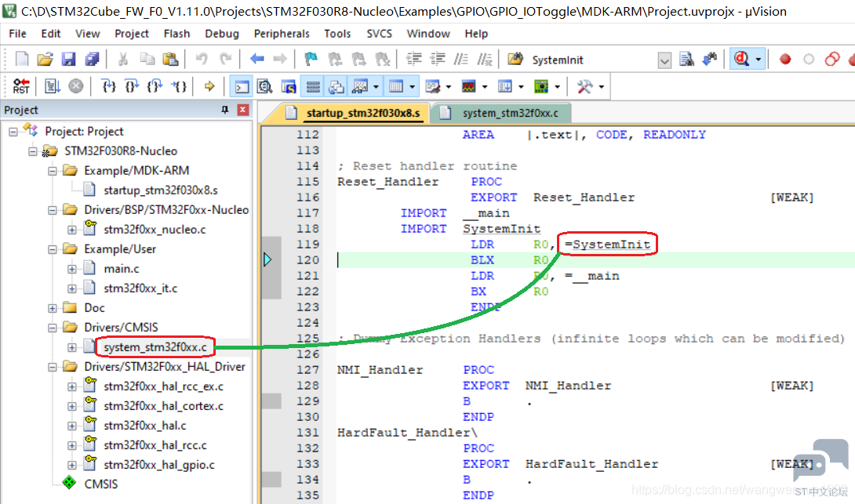Expand the stm32f0xx_nucleo.c tree node
Viewport: 855px width, 504px height.
tap(72, 230)
